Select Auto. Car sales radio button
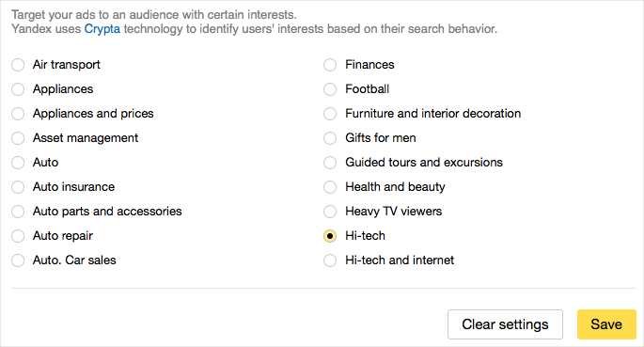 pyautogui.click(x=18, y=260)
